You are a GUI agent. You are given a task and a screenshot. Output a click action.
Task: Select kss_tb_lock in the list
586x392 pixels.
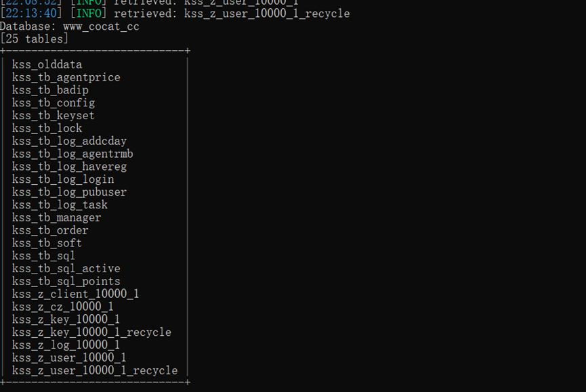(47, 128)
